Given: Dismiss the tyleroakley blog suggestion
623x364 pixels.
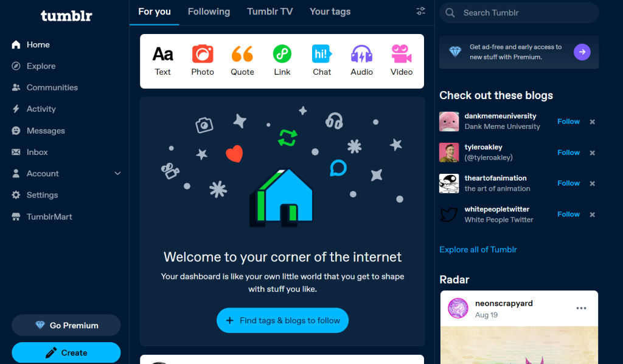Looking at the screenshot, I should (592, 153).
